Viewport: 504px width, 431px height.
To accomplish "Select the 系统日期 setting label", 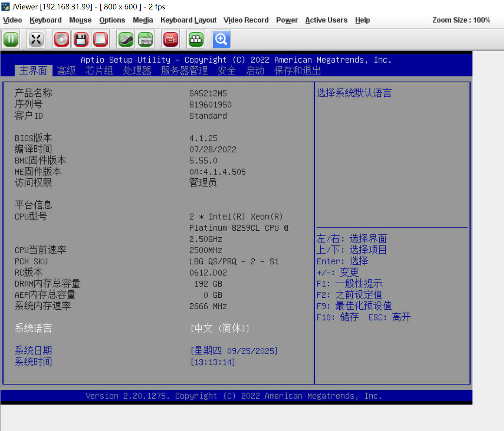I will pyautogui.click(x=33, y=351).
